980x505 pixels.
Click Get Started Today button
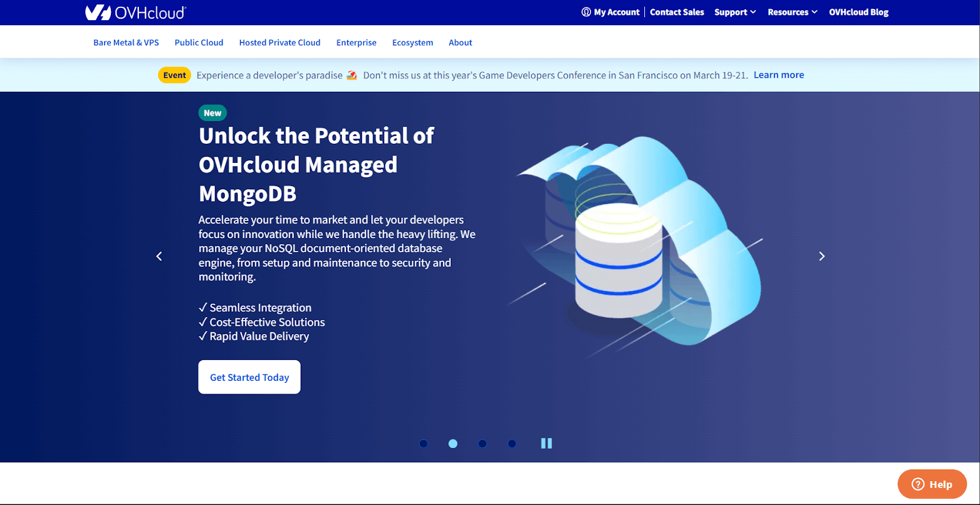[249, 377]
